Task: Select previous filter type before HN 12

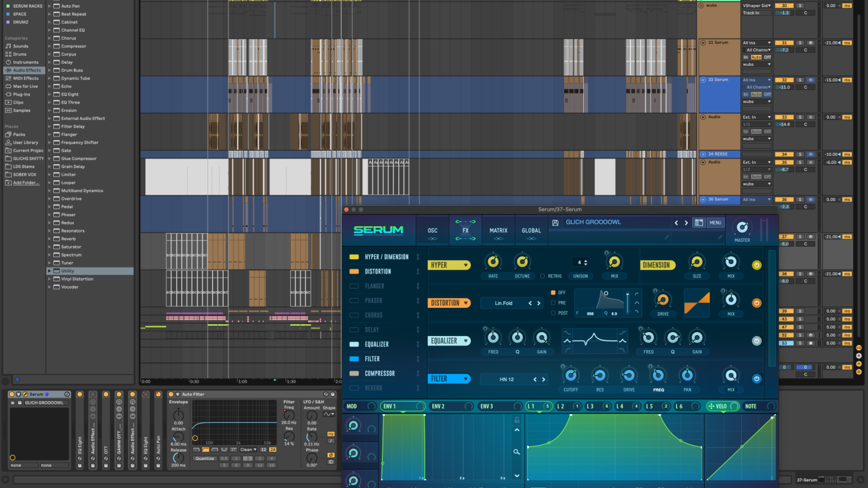Action: pyautogui.click(x=535, y=380)
